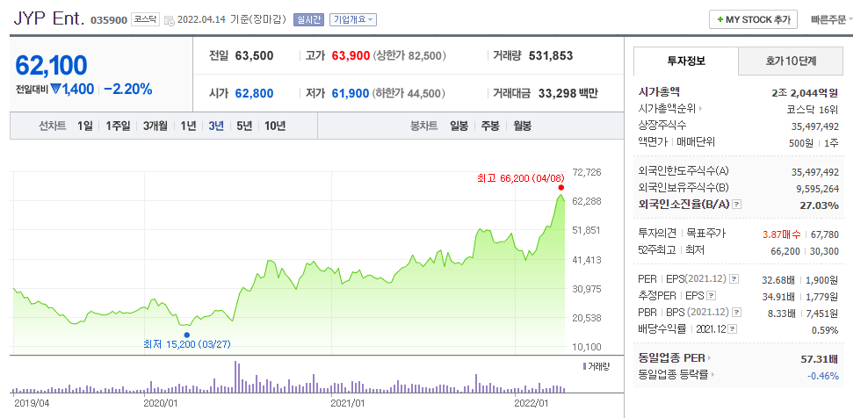This screenshot has height=418, width=868.
Task: Click the 투자의견 label
Action: point(657,234)
